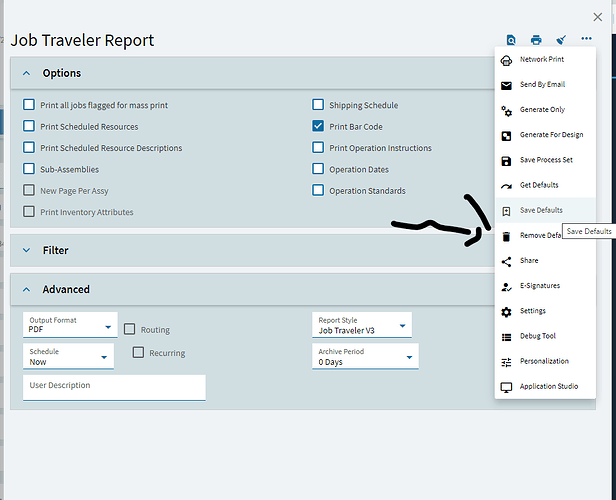Click the Options section header title
The image size is (616, 500).
pyautogui.click(x=62, y=73)
